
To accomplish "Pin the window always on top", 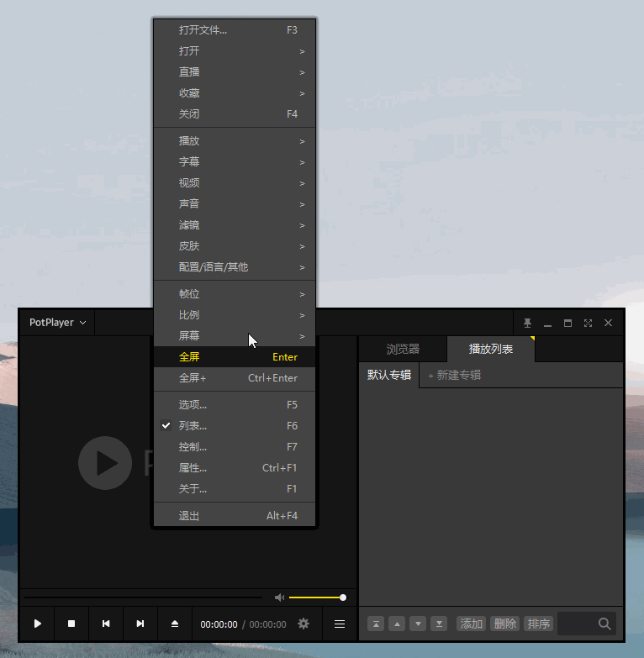I will click(528, 324).
